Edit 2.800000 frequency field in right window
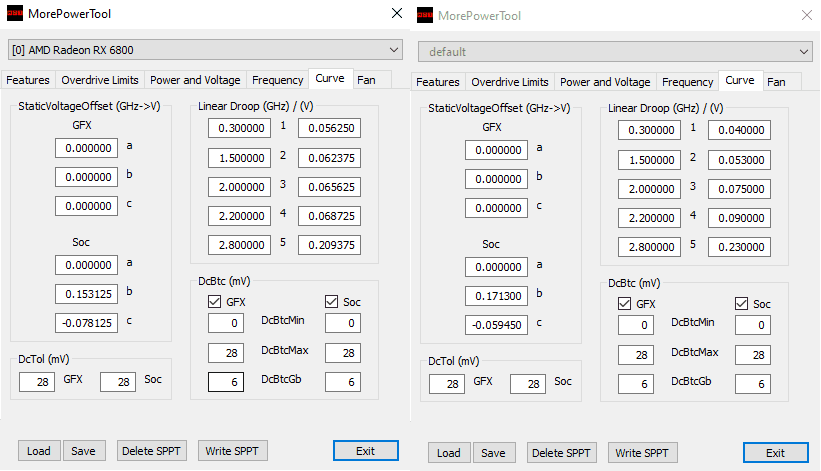This screenshot has width=821, height=471. coord(649,247)
